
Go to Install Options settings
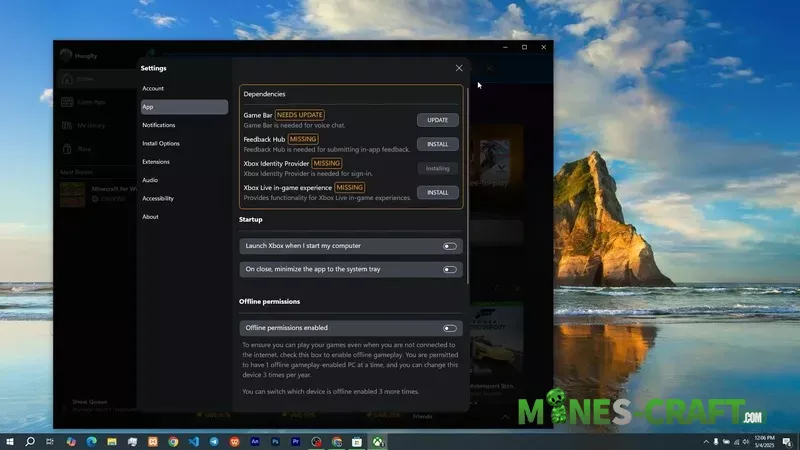pos(160,143)
